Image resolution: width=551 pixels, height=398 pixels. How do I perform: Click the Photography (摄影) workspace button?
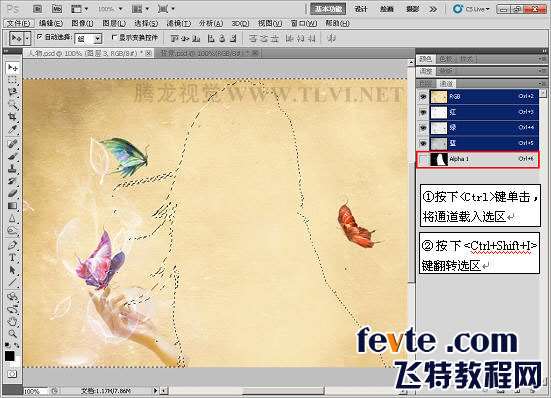click(412, 9)
